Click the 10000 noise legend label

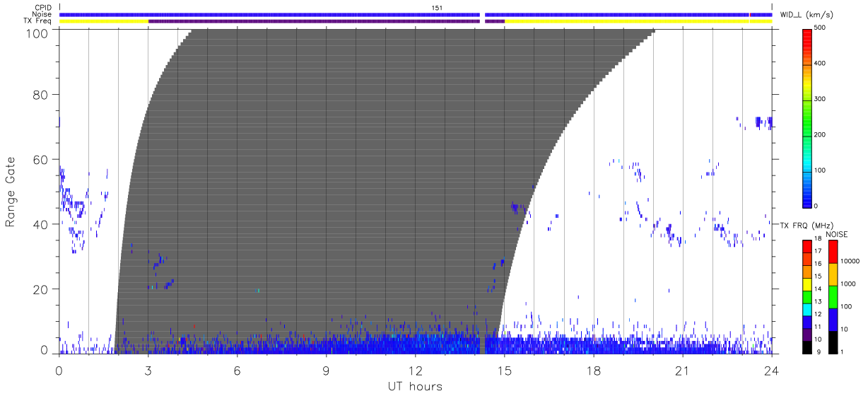[850, 261]
